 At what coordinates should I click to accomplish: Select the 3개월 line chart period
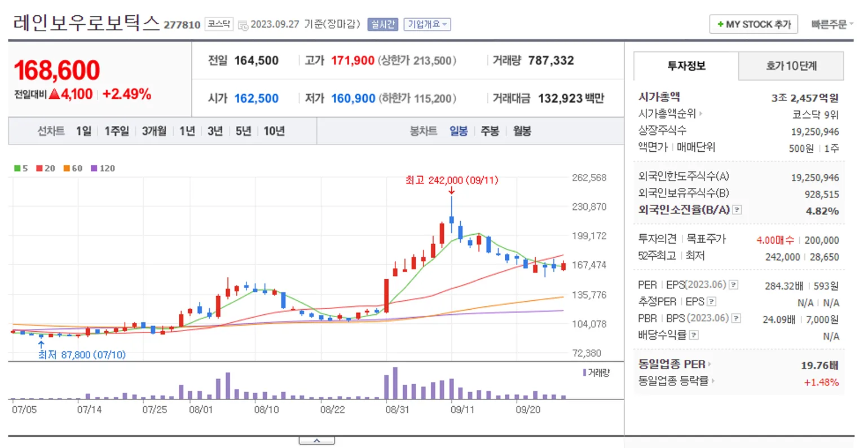pos(154,131)
